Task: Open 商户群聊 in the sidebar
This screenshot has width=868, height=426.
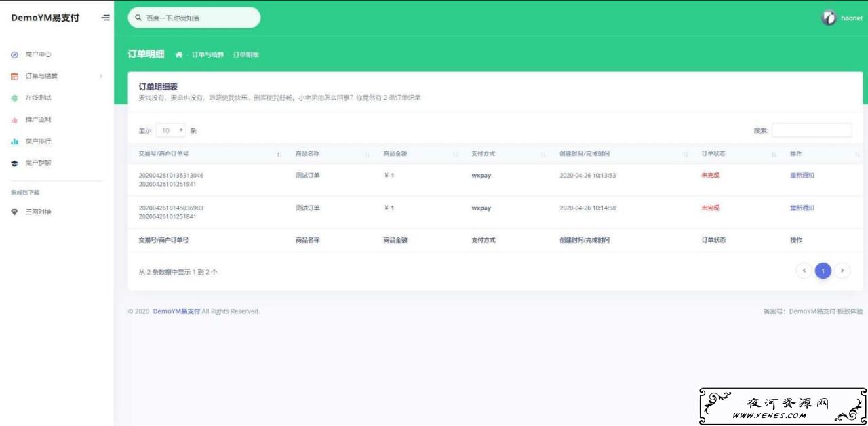Action: (x=38, y=163)
